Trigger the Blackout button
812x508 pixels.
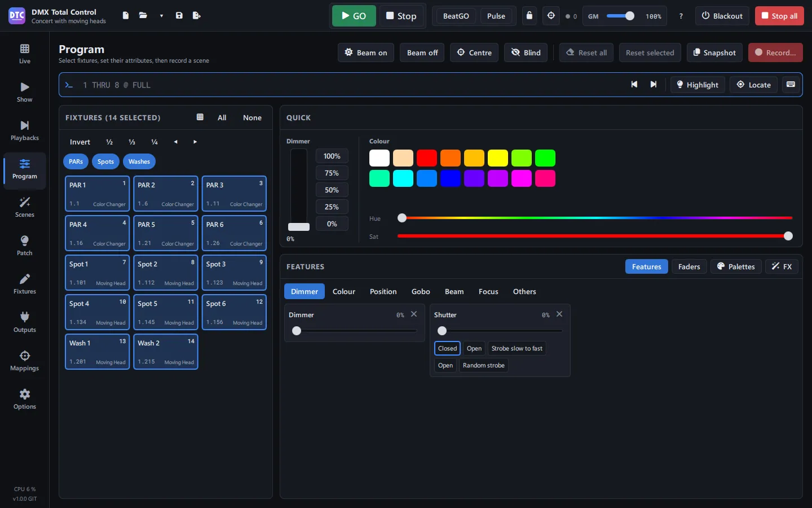[x=722, y=16]
